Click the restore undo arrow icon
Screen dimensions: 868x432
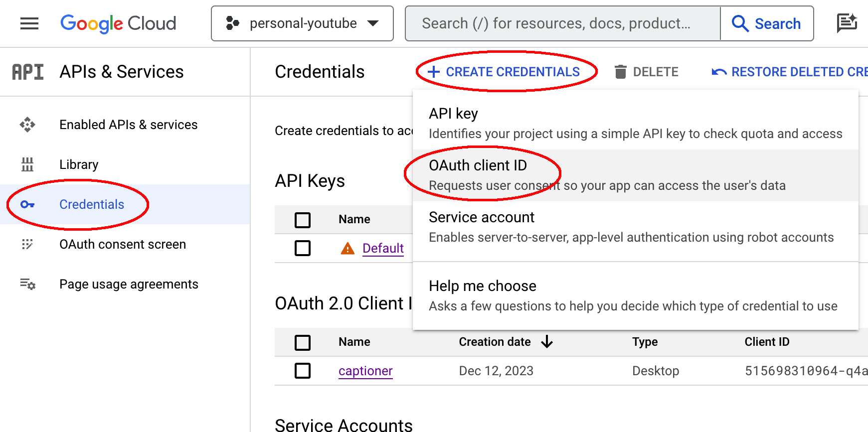point(719,72)
